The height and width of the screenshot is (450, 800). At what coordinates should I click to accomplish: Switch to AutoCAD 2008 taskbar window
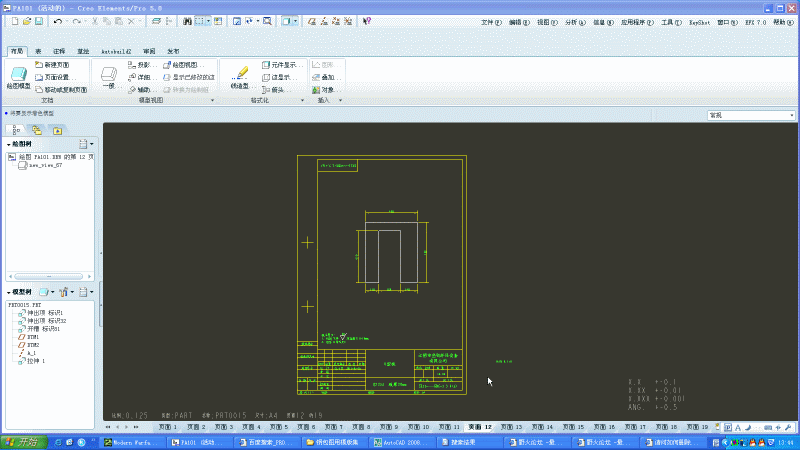coord(402,442)
